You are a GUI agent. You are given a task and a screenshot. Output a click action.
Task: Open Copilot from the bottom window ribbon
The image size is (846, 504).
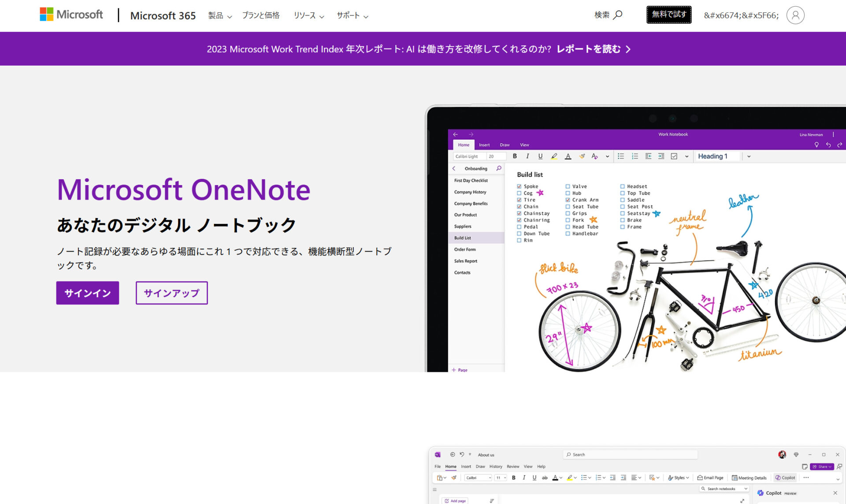[x=785, y=478]
